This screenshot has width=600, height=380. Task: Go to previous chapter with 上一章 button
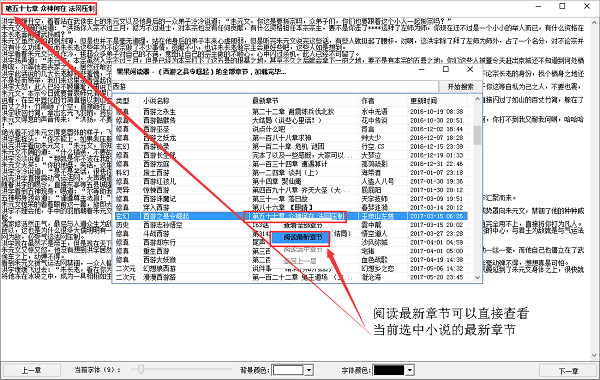coord(31,370)
